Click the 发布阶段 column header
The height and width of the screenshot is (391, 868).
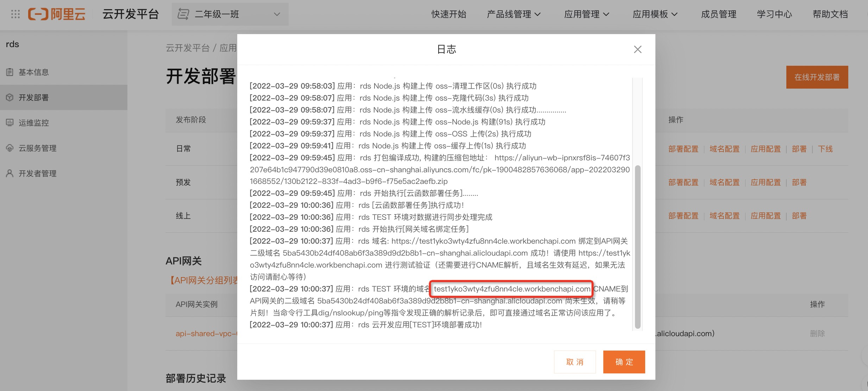pos(191,120)
